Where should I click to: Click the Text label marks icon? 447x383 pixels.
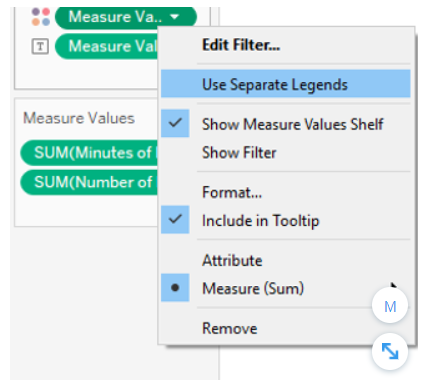(x=40, y=46)
